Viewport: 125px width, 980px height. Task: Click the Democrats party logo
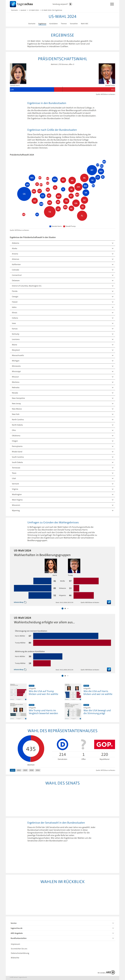(62, 744)
